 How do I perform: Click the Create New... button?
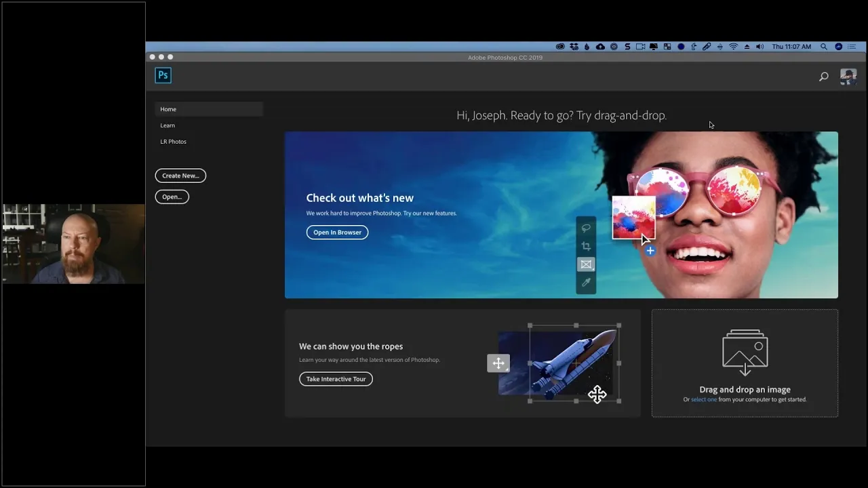(x=180, y=176)
